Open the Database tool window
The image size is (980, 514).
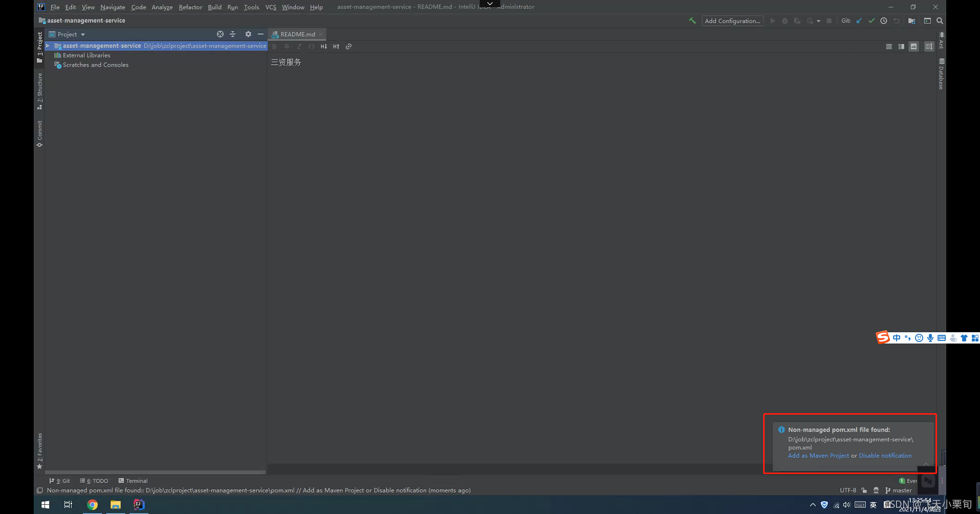pyautogui.click(x=941, y=74)
